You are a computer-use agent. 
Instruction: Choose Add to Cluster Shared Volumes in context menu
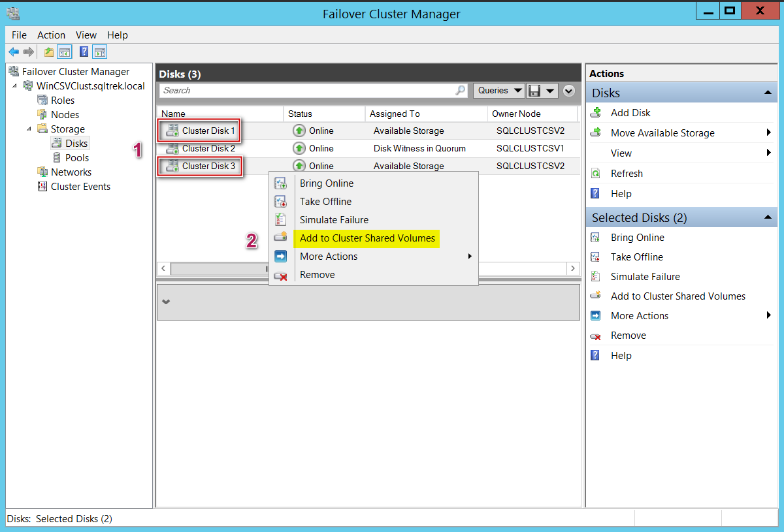coord(367,238)
